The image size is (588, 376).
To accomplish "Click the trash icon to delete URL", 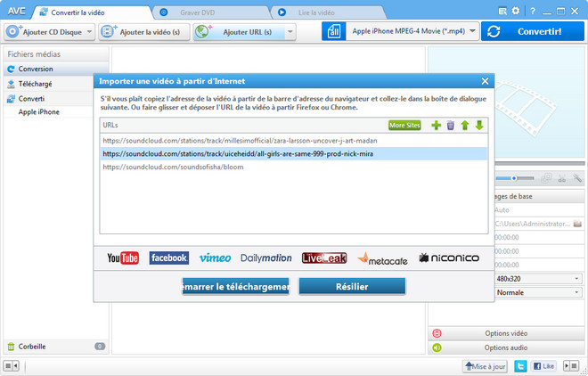I will click(450, 126).
